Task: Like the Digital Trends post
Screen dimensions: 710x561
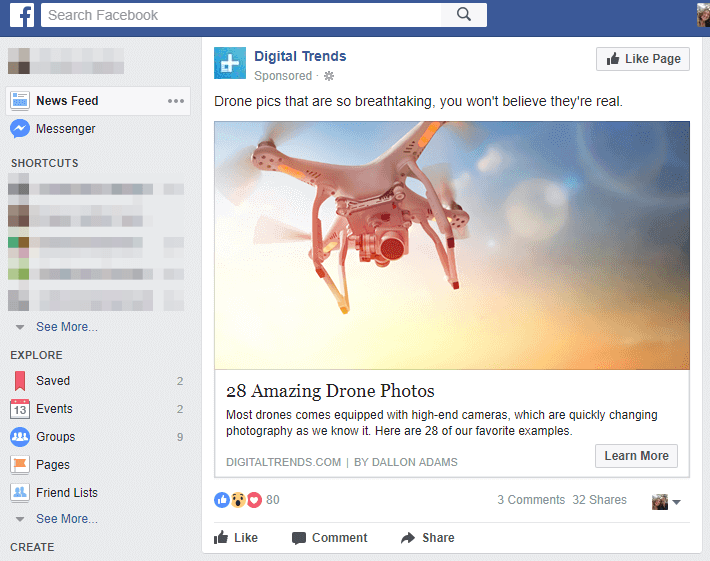Action: tap(236, 538)
